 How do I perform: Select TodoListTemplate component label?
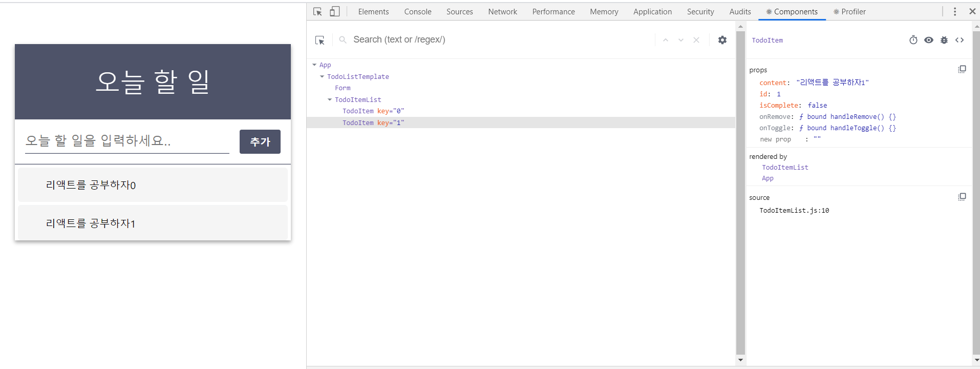pos(358,76)
